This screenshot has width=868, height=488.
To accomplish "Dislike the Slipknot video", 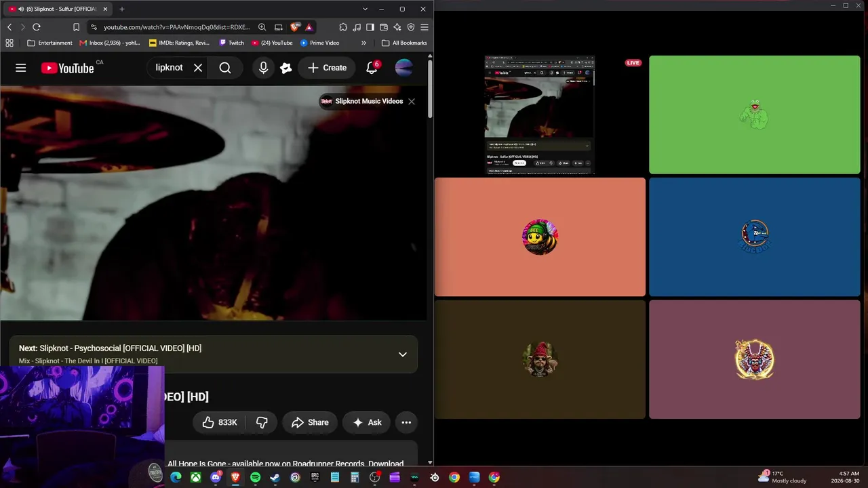I will (x=262, y=422).
